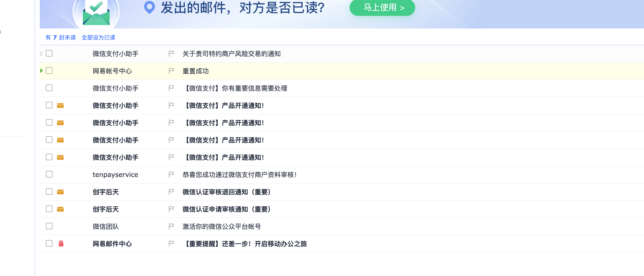Click the red NetEase icon beside 网易邮件中心
This screenshot has width=644, height=276.
point(61,244)
